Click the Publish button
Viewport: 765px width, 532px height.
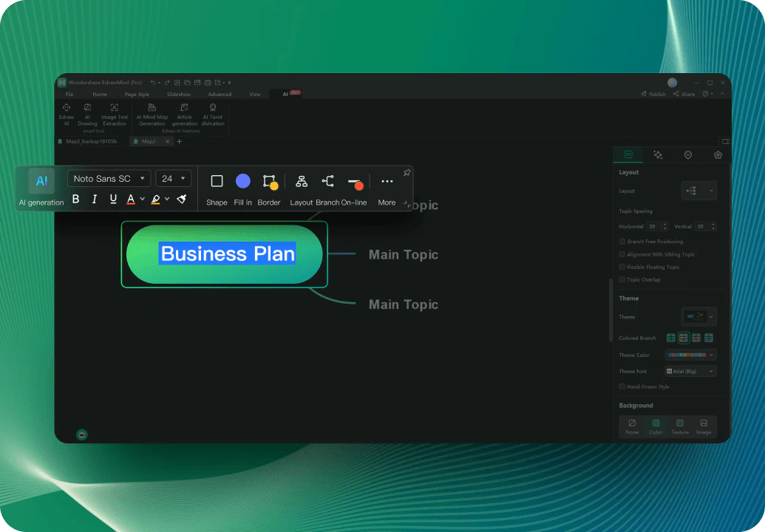653,94
